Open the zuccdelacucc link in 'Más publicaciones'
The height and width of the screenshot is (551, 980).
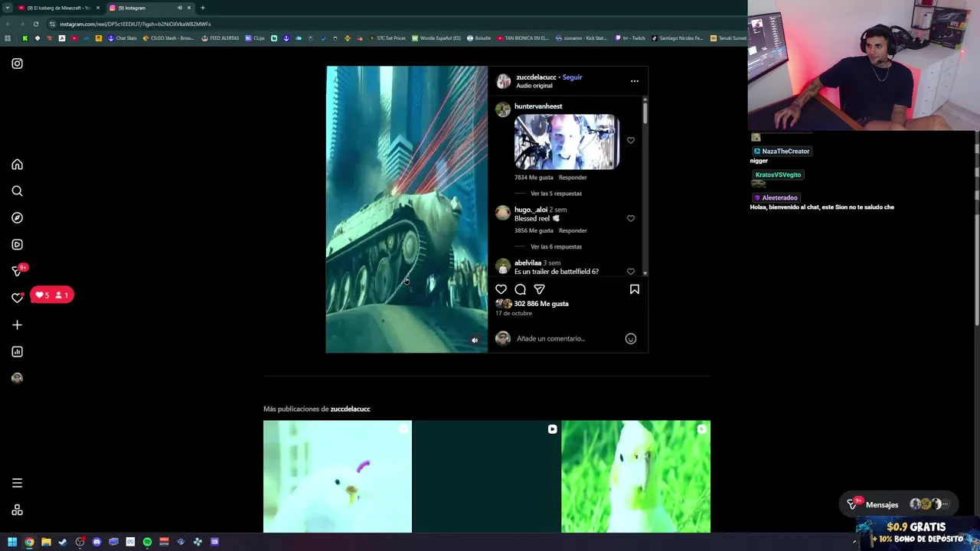click(350, 409)
